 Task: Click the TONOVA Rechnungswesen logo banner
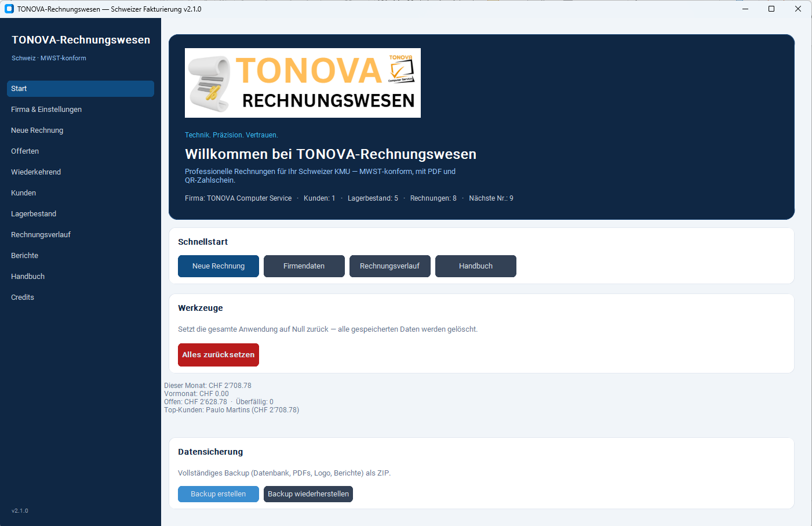click(x=303, y=83)
